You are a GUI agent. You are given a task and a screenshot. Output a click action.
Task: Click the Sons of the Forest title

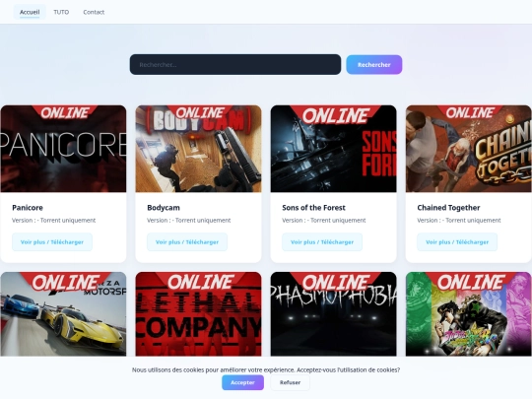click(x=313, y=208)
